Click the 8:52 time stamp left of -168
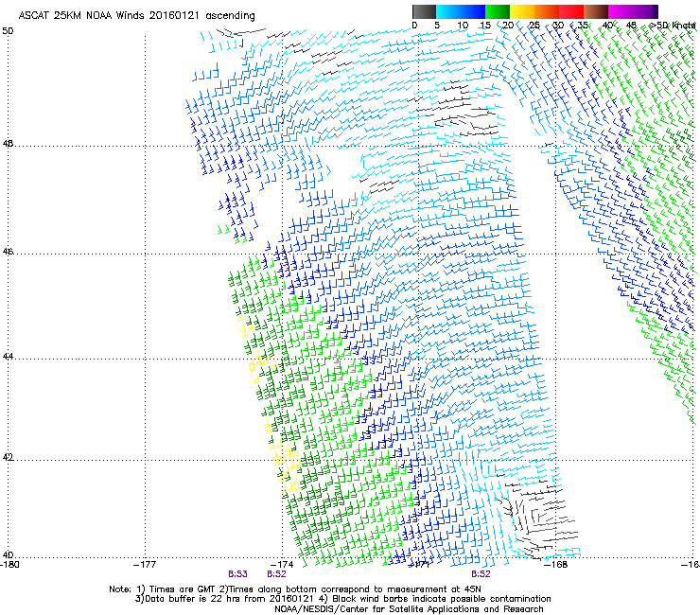 [x=481, y=574]
